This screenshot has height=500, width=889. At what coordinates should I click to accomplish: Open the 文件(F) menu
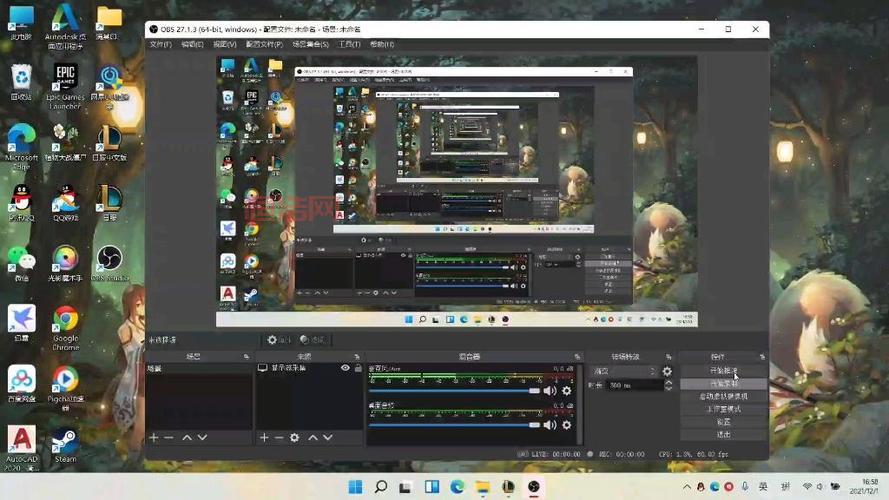tap(160, 45)
